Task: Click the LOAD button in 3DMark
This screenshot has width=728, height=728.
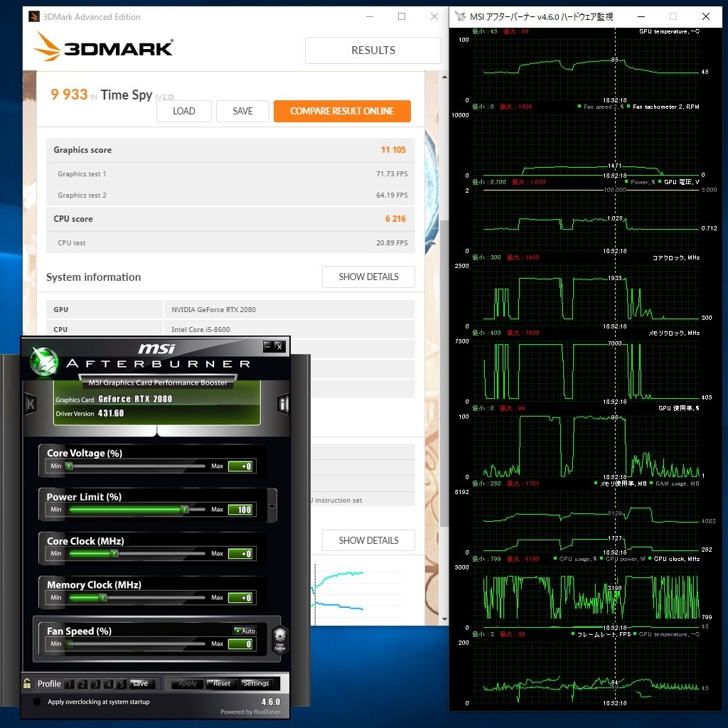Action: [184, 111]
